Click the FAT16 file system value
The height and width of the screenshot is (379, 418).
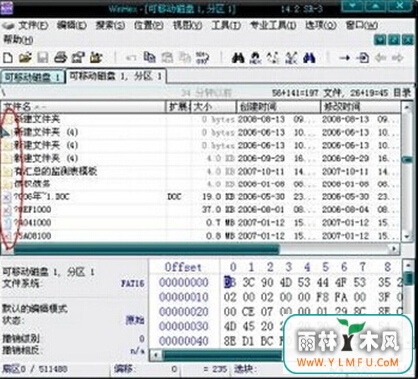tap(133, 284)
